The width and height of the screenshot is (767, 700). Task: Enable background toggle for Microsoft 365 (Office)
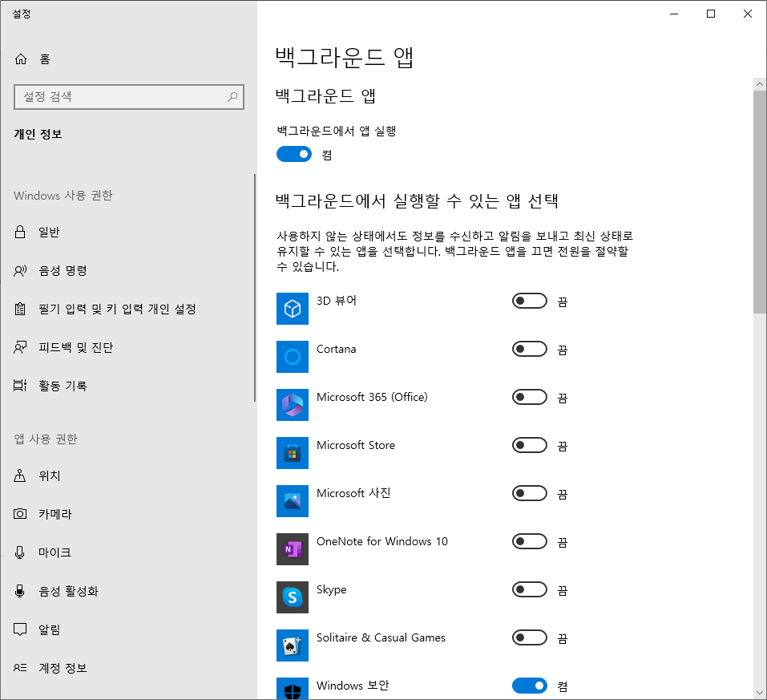point(529,397)
